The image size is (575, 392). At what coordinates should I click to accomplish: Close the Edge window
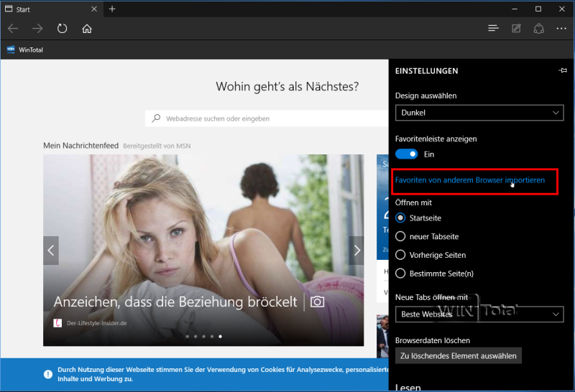[x=562, y=9]
